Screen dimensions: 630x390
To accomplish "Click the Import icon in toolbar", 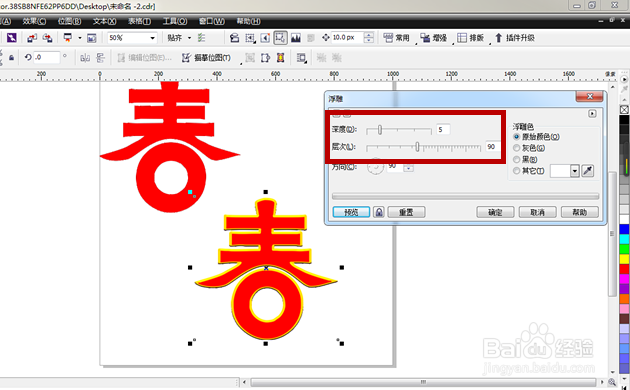I will tap(32, 38).
